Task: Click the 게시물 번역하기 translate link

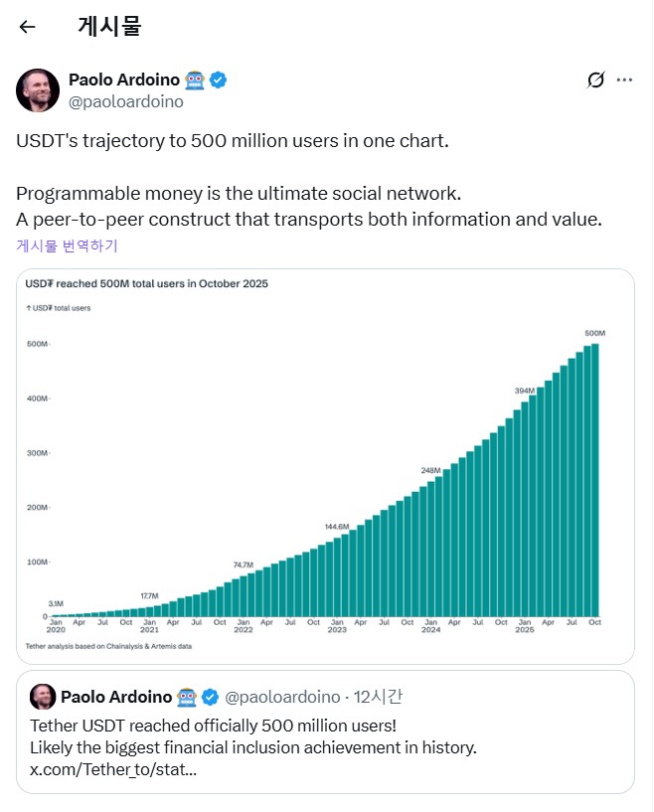Action: click(x=67, y=244)
